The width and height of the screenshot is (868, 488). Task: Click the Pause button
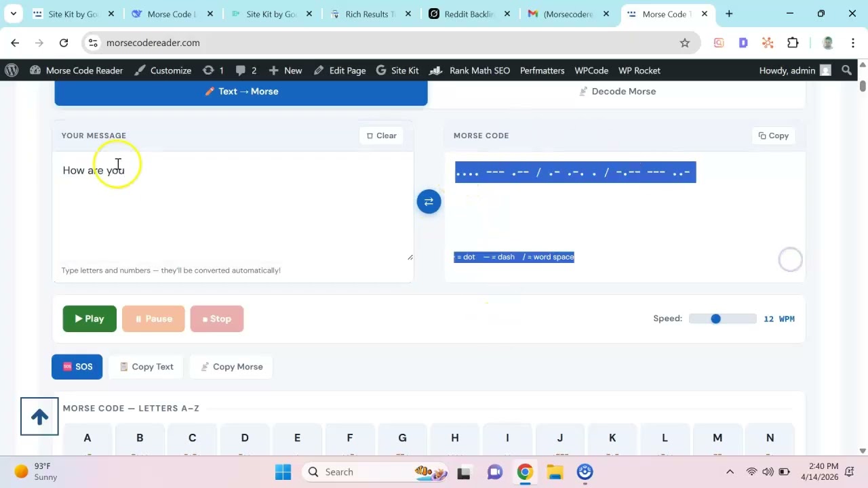153,319
